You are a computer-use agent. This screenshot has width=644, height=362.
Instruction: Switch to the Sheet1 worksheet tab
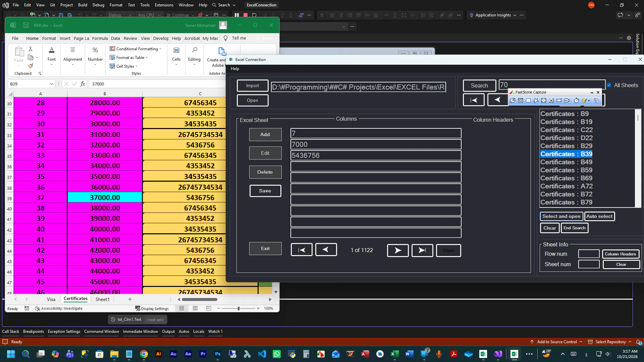pos(102,299)
